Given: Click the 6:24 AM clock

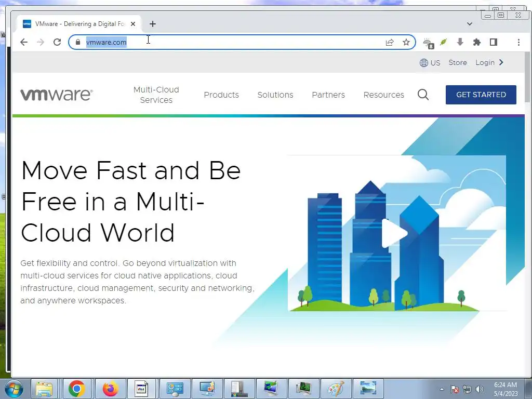Looking at the screenshot, I should pos(506,385).
